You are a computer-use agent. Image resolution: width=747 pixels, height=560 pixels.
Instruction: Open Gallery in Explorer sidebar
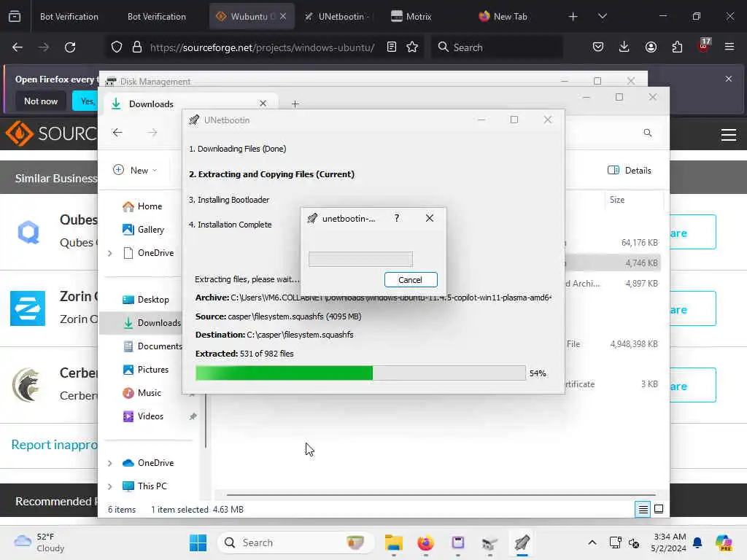point(144,230)
